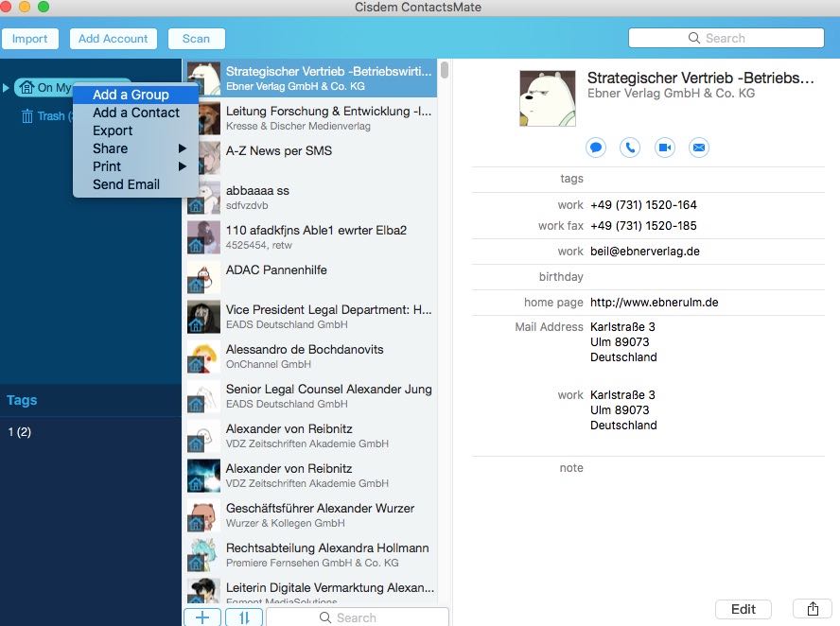Select avatar of Vice President Legal Department
This screenshot has height=626, width=840.
pyautogui.click(x=203, y=317)
